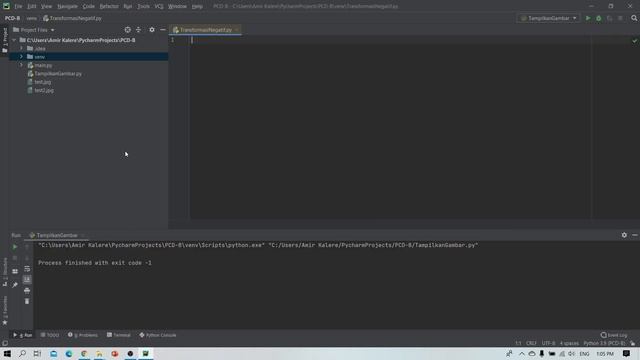Toggle soft-wrap in Run console
640x360 pixels.
click(27, 269)
